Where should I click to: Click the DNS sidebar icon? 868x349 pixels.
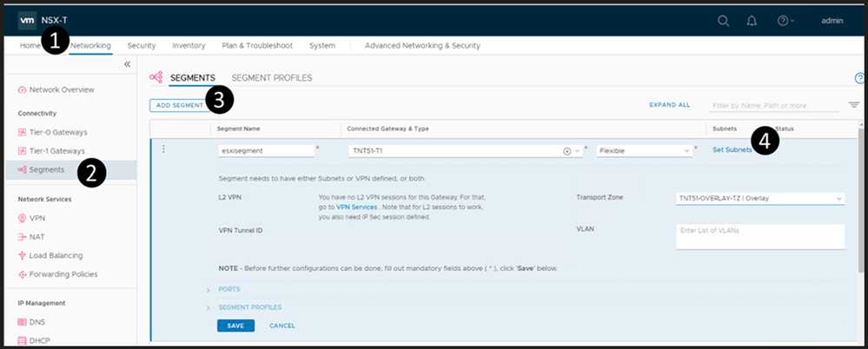22,322
